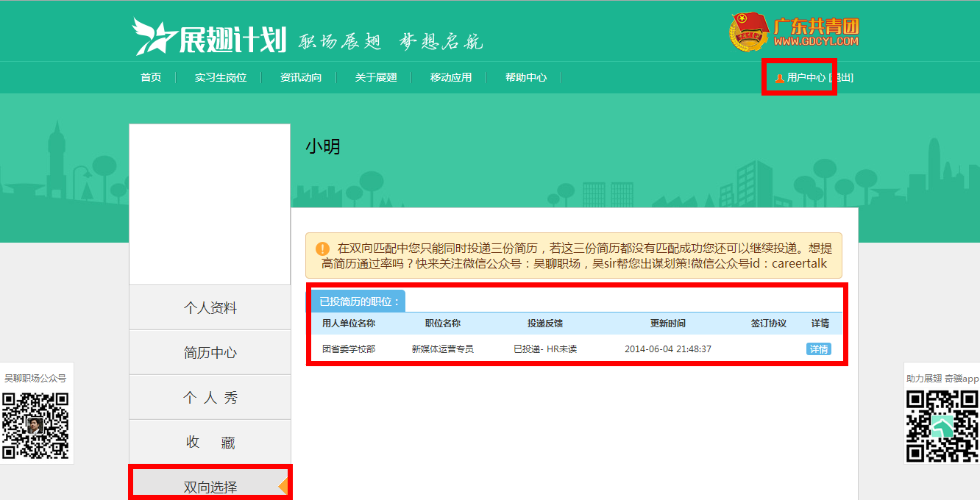Open 移动应用 in the navigation bar
Screen dimensions: 980x500
click(x=451, y=77)
